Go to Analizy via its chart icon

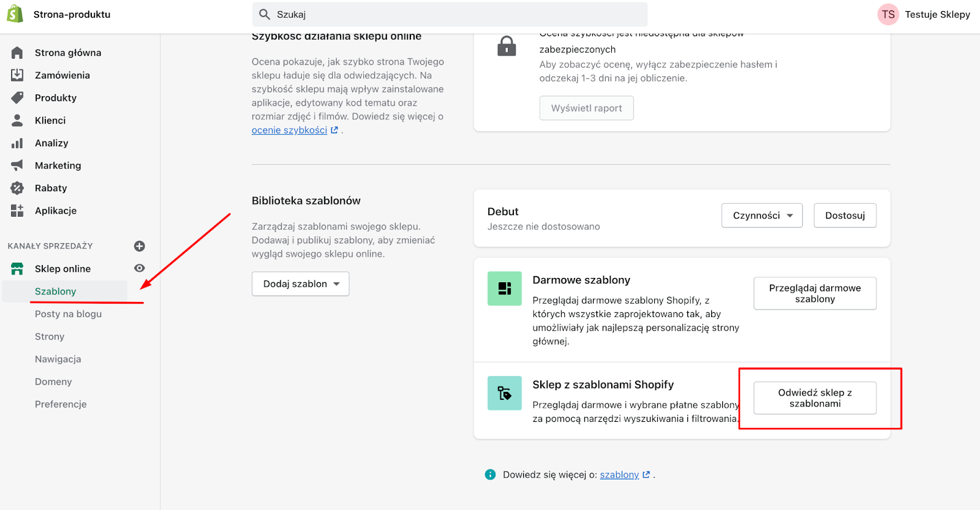pyautogui.click(x=51, y=143)
